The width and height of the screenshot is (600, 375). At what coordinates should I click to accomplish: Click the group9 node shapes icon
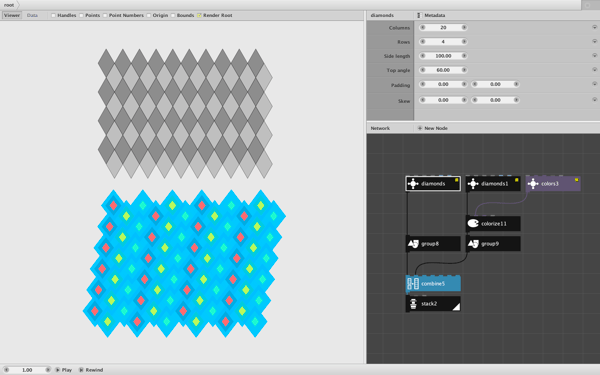pos(473,244)
